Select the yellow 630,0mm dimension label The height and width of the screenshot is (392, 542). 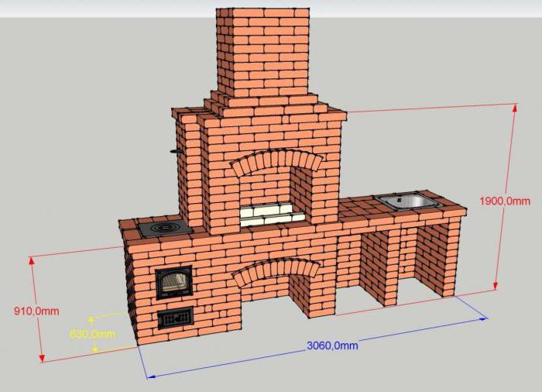[x=92, y=334]
